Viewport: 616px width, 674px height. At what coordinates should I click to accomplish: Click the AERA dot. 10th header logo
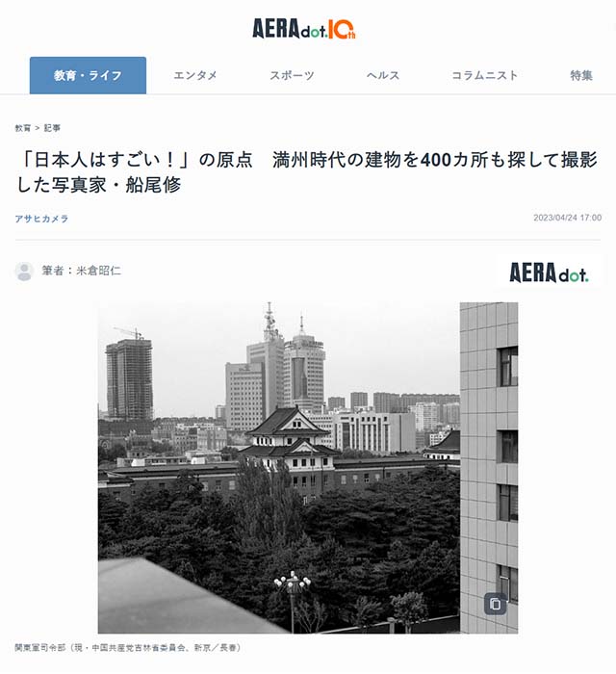[x=304, y=29]
